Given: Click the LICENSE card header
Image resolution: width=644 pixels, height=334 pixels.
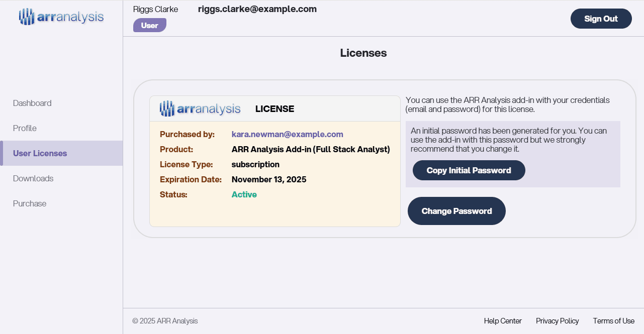Looking at the screenshot, I should tap(274, 108).
